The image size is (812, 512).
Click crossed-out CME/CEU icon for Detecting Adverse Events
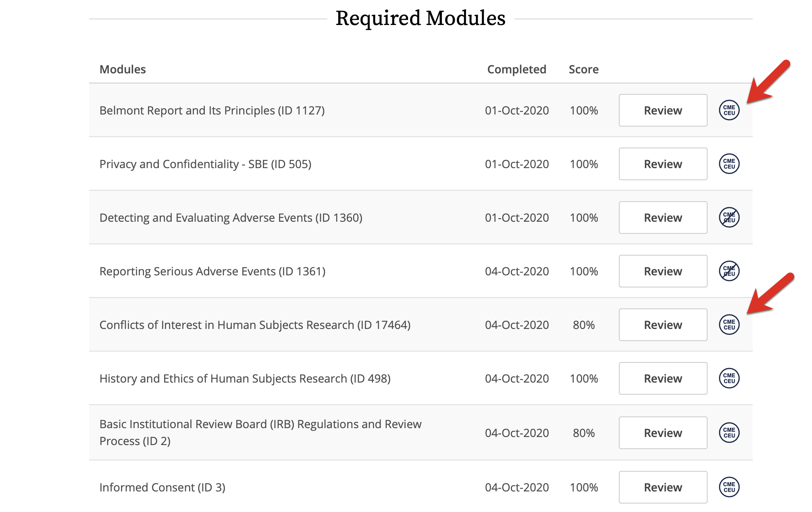[729, 218]
